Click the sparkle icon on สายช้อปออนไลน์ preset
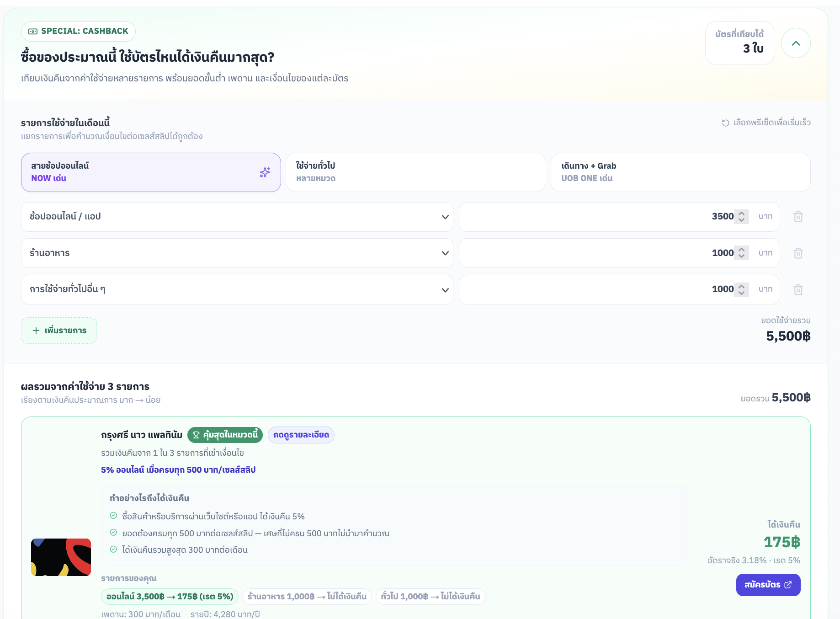 [x=265, y=172]
